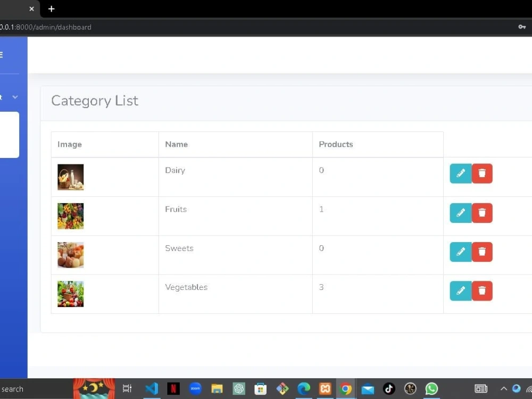Viewport: 532px width, 399px height.
Task: Delete the Sweets category
Action: click(482, 252)
